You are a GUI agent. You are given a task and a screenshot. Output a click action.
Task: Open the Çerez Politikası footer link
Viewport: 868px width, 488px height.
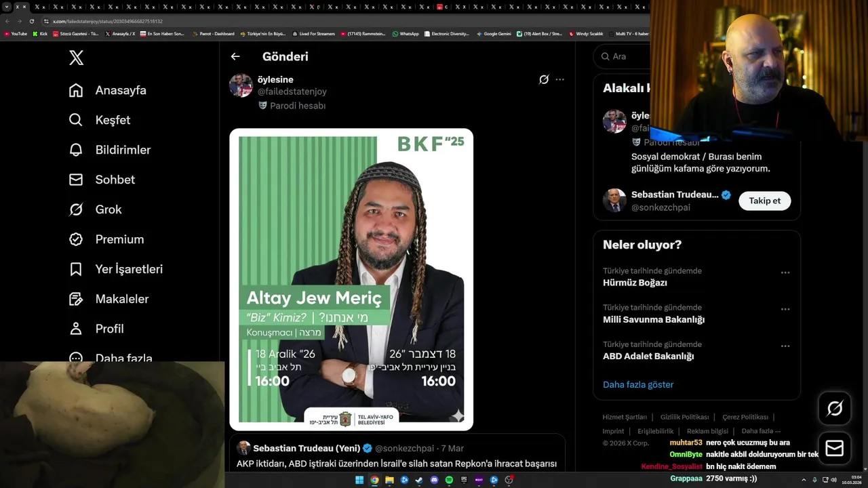tap(745, 417)
